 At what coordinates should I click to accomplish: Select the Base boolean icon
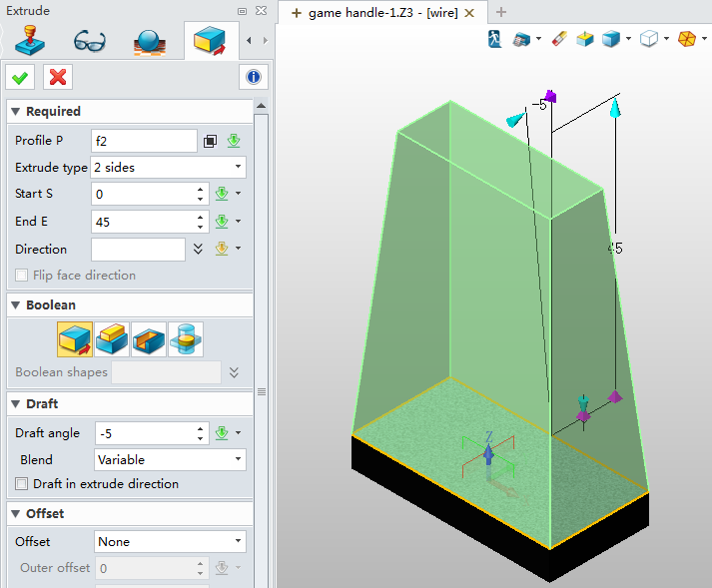click(75, 339)
